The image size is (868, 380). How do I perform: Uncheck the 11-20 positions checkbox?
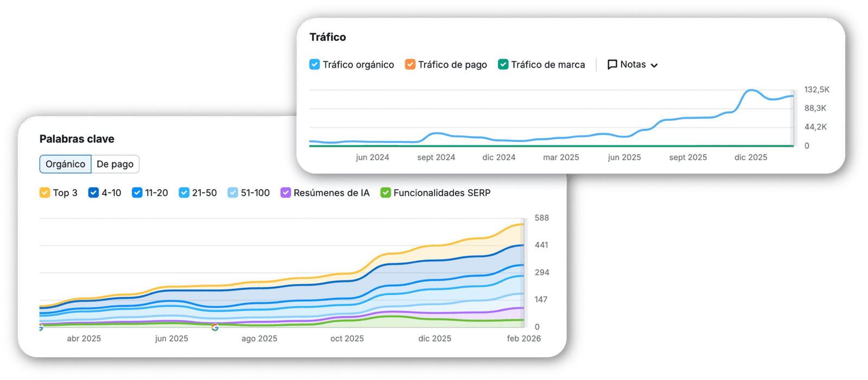[137, 193]
